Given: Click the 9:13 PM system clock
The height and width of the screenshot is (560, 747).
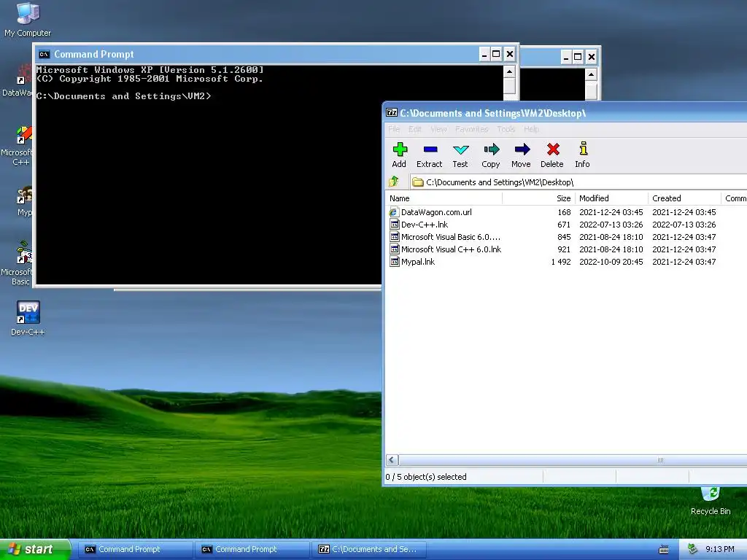Looking at the screenshot, I should (x=720, y=549).
